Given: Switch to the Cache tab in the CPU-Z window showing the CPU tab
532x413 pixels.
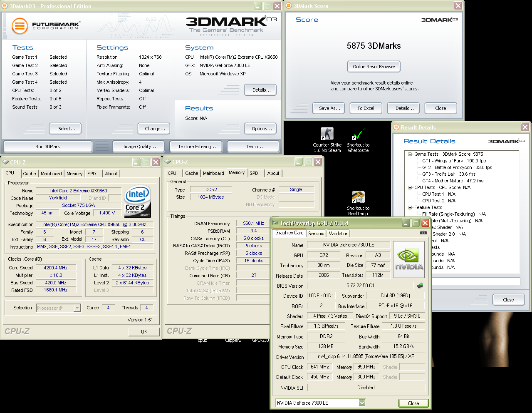Looking at the screenshot, I should tap(29, 174).
